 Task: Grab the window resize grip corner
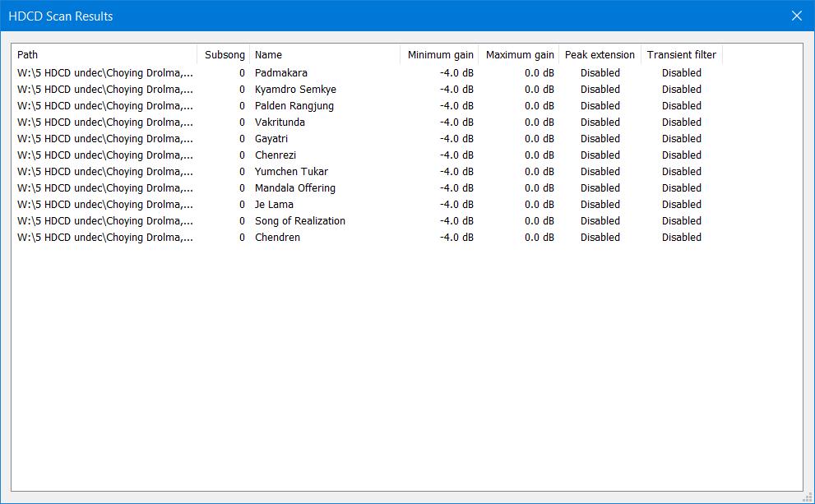pyautogui.click(x=808, y=497)
